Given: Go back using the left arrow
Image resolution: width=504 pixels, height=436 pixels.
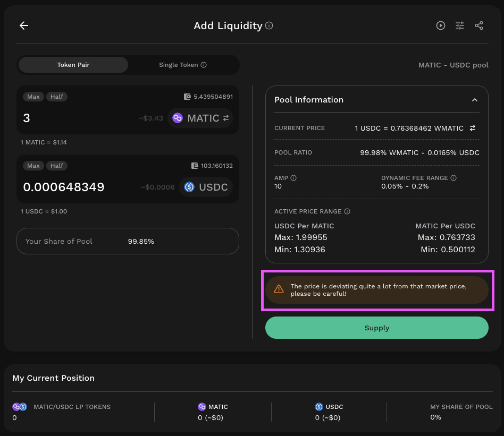Looking at the screenshot, I should coord(24,25).
